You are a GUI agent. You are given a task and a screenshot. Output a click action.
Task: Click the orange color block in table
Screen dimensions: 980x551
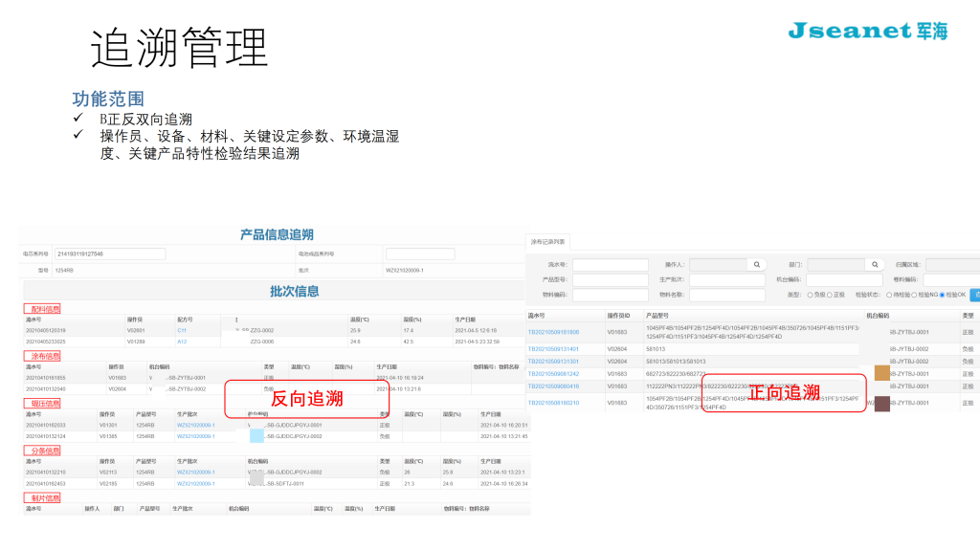pos(881,373)
